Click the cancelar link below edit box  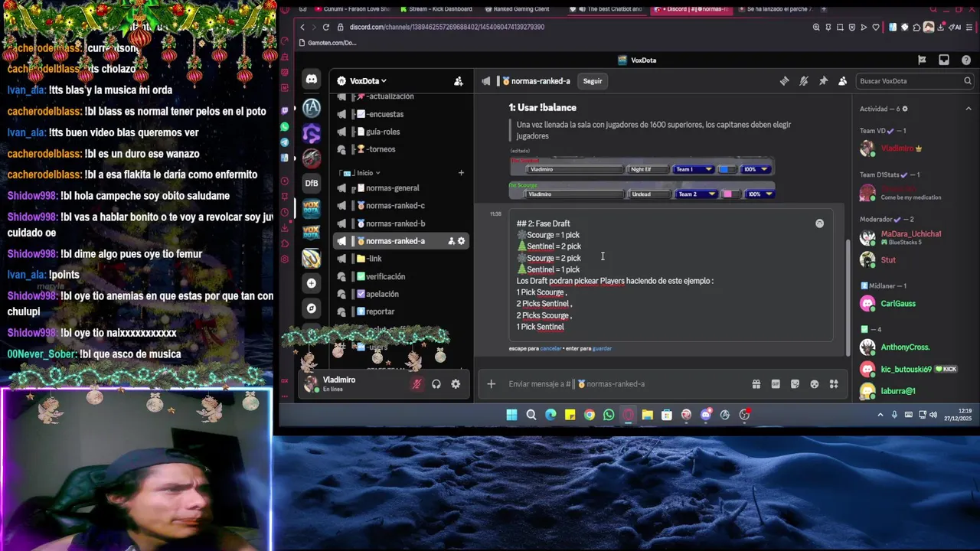[x=550, y=349]
